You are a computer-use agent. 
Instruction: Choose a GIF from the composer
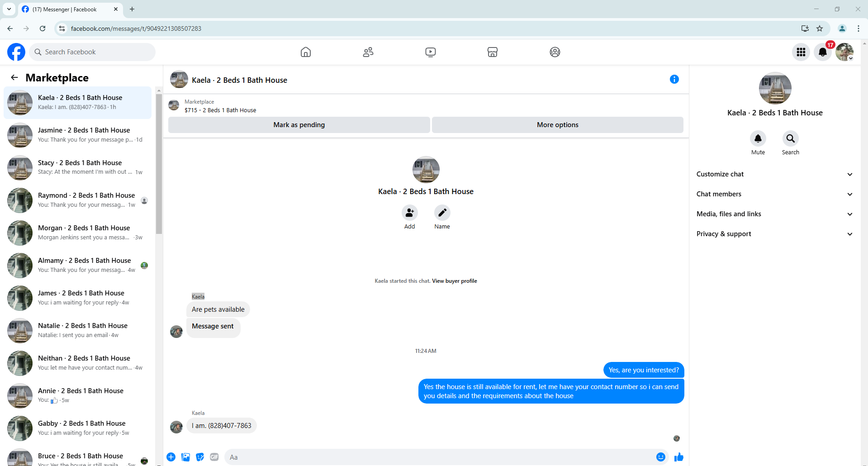214,457
